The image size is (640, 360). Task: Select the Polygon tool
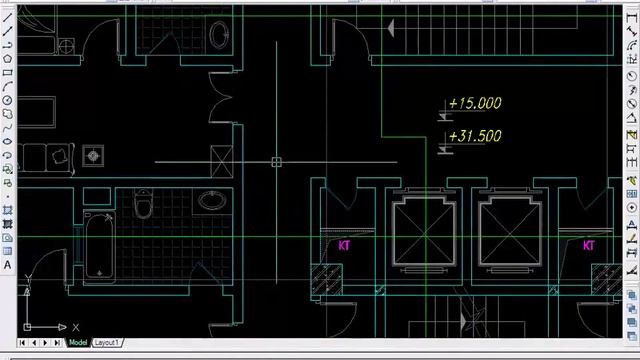pos(7,59)
